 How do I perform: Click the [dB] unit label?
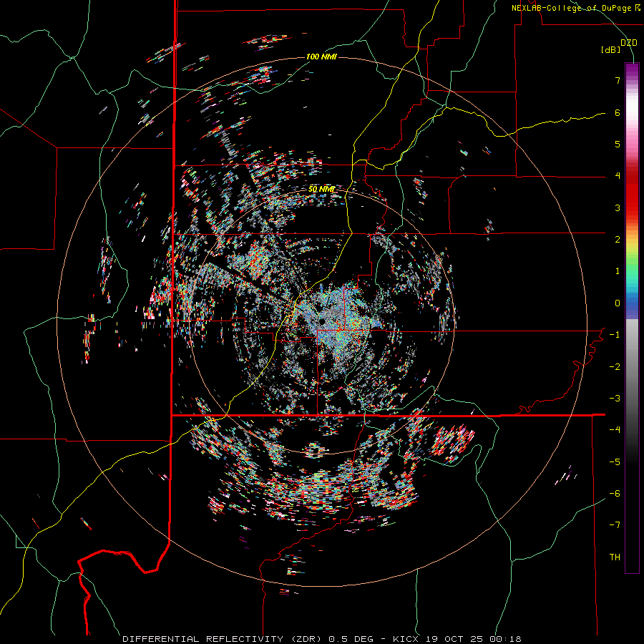[610, 50]
